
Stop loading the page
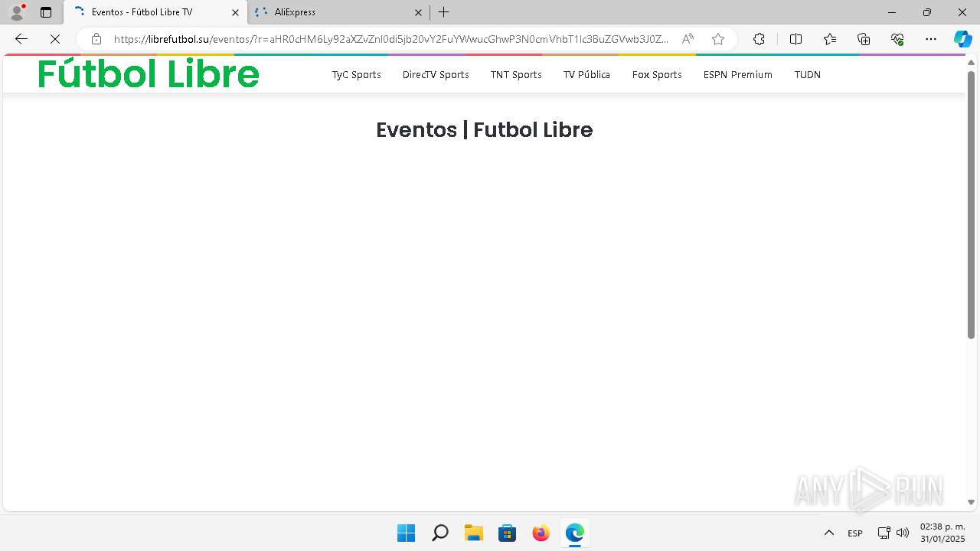(55, 39)
